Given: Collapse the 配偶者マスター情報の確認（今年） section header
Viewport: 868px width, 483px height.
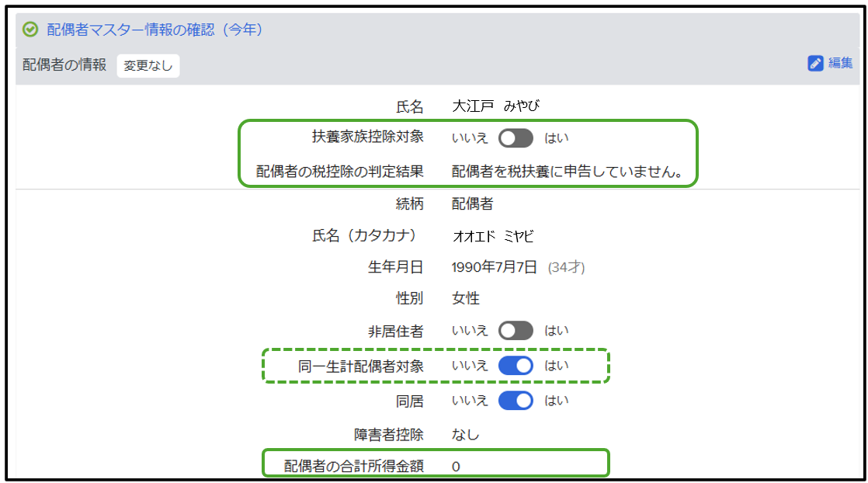Looking at the screenshot, I should point(155,30).
